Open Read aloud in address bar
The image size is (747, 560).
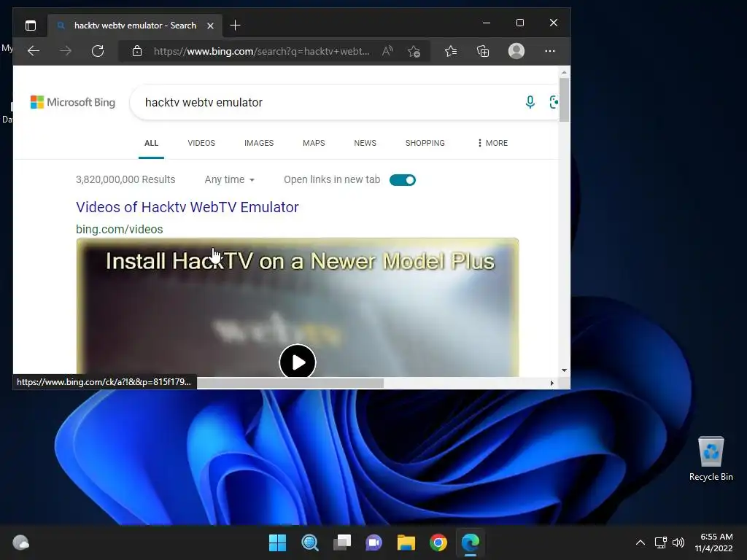387,51
